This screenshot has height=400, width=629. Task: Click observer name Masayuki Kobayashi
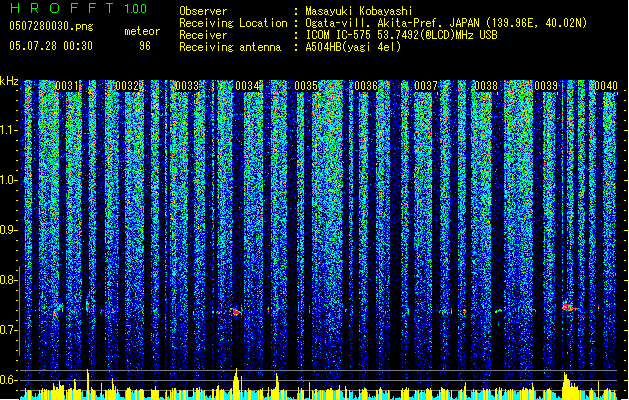point(359,11)
